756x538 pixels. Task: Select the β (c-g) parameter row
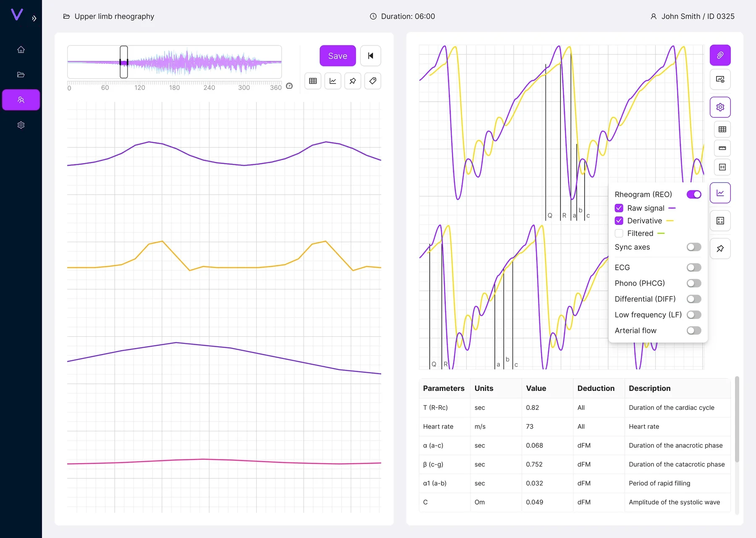[x=575, y=464]
